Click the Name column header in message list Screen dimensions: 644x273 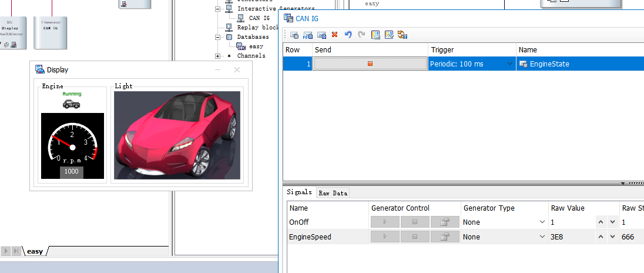pyautogui.click(x=580, y=50)
